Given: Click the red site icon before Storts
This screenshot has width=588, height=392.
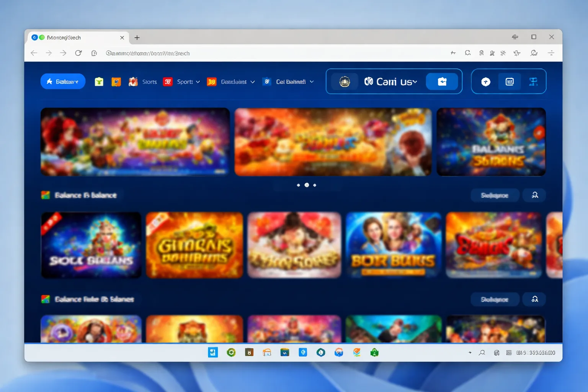Looking at the screenshot, I should click(x=133, y=82).
